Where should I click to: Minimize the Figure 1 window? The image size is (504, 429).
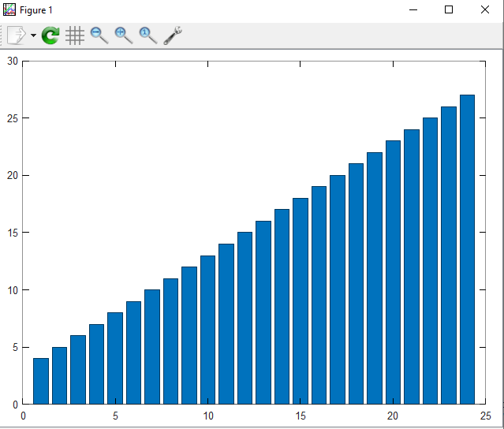tap(413, 10)
